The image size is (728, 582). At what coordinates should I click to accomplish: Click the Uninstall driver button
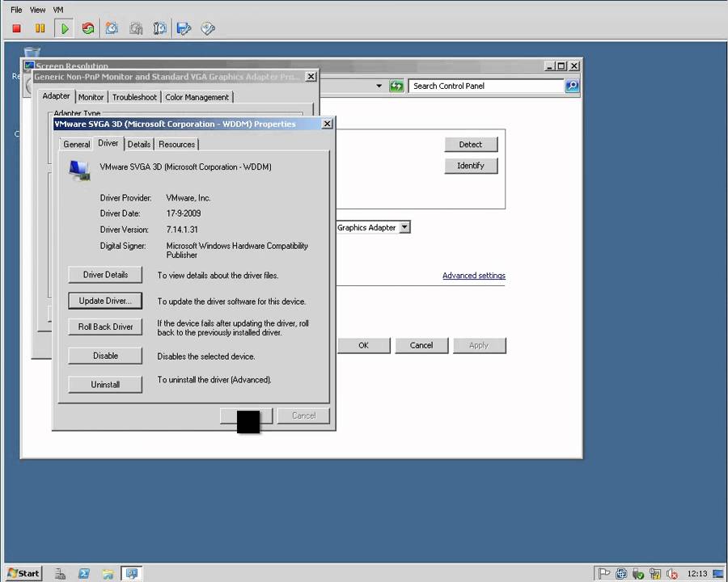(x=105, y=384)
